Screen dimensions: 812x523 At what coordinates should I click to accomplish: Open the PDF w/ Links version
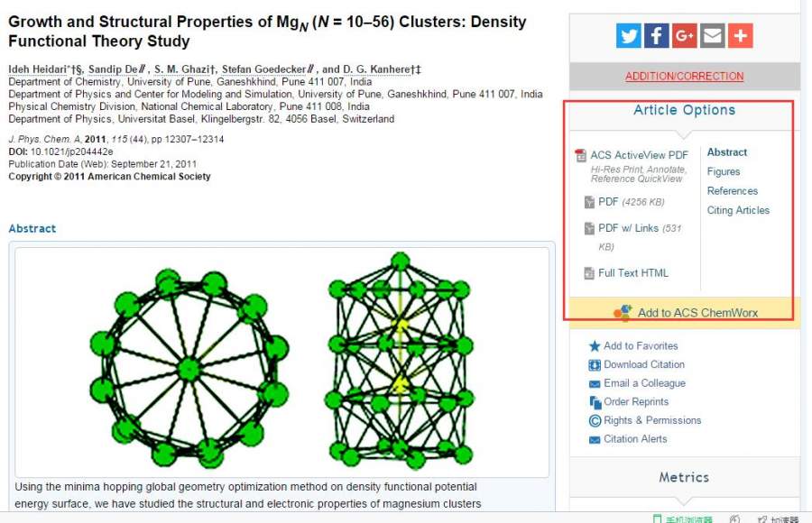(x=628, y=228)
